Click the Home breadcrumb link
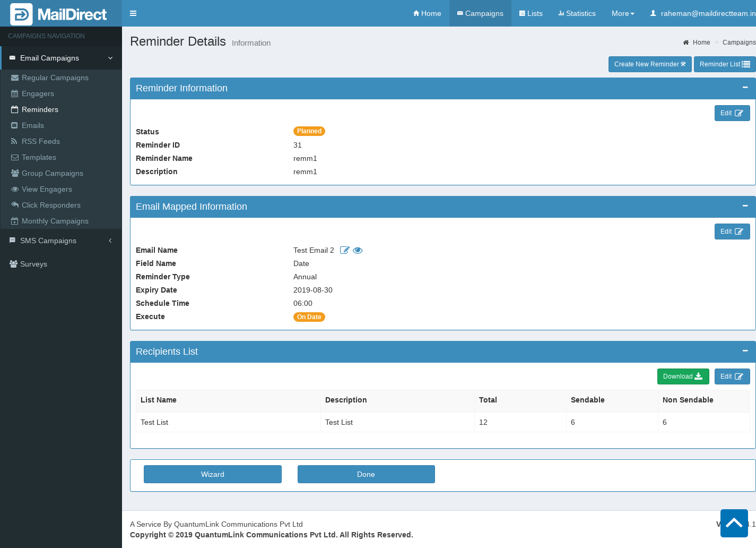Viewport: 756px width, 548px height. click(x=701, y=42)
